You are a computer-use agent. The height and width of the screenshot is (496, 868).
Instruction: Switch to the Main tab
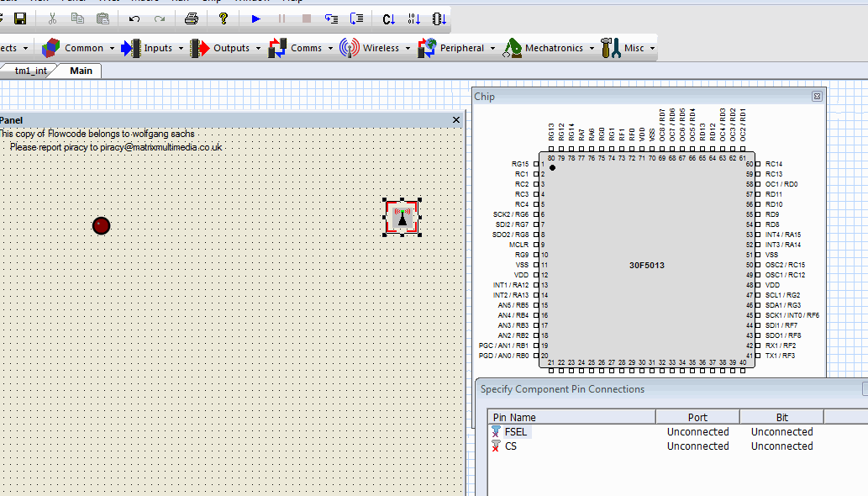click(81, 71)
